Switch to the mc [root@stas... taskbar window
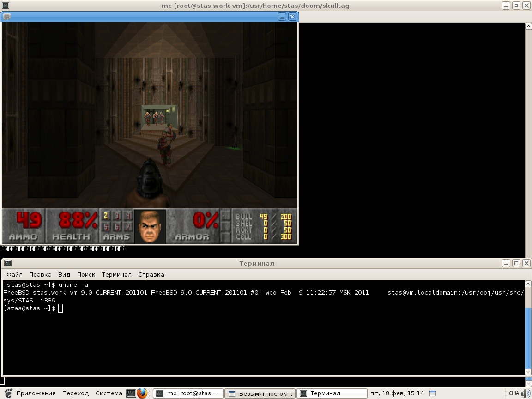The width and height of the screenshot is (532, 399). pos(188,393)
